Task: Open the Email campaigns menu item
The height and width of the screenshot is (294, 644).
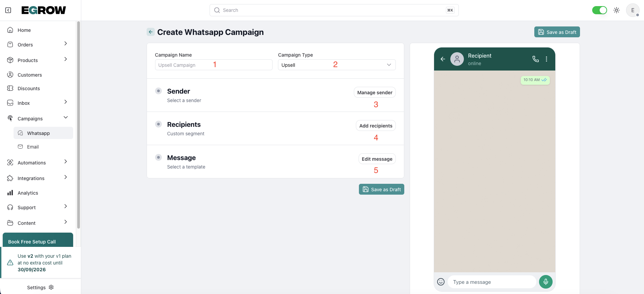Action: point(33,147)
